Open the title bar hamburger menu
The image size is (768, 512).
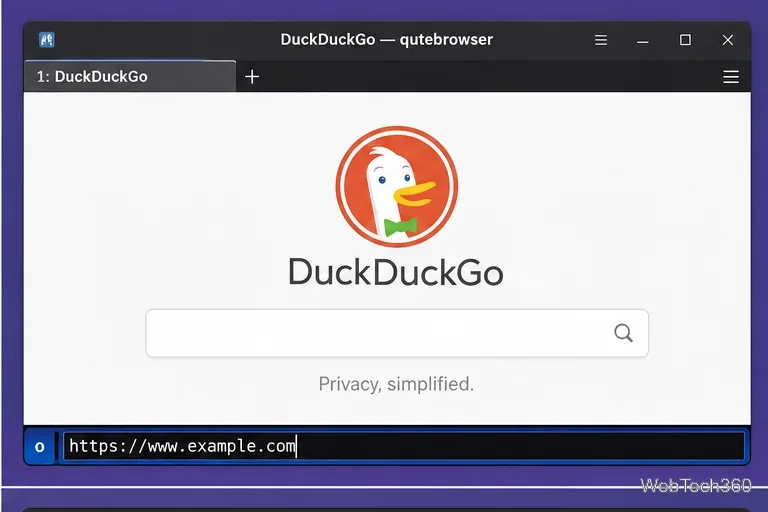(x=601, y=40)
